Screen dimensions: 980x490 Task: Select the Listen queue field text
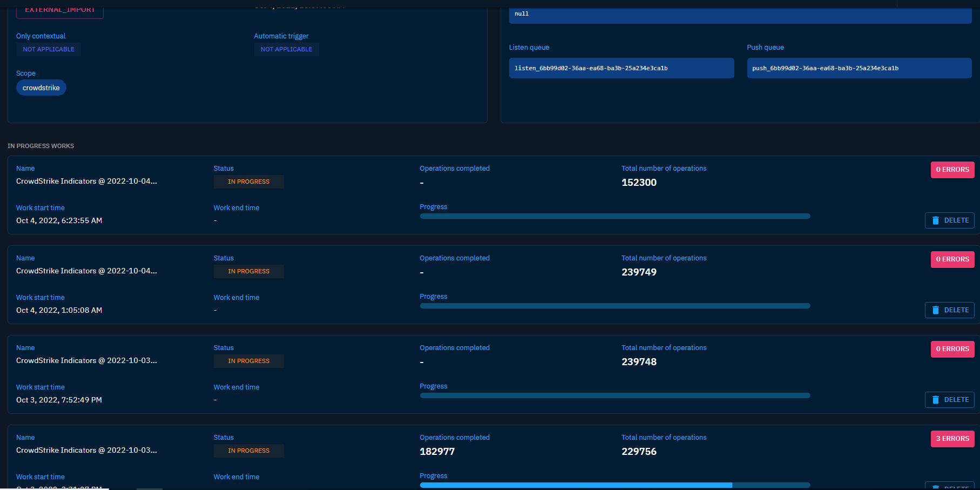621,68
